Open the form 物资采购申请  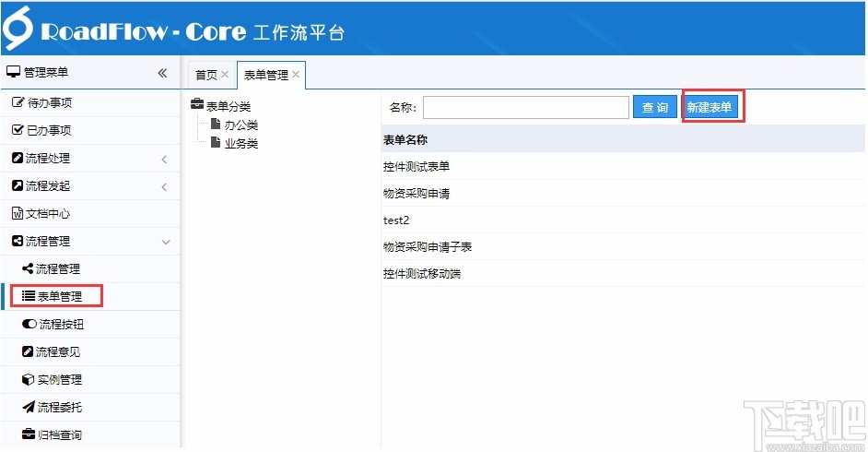[416, 194]
